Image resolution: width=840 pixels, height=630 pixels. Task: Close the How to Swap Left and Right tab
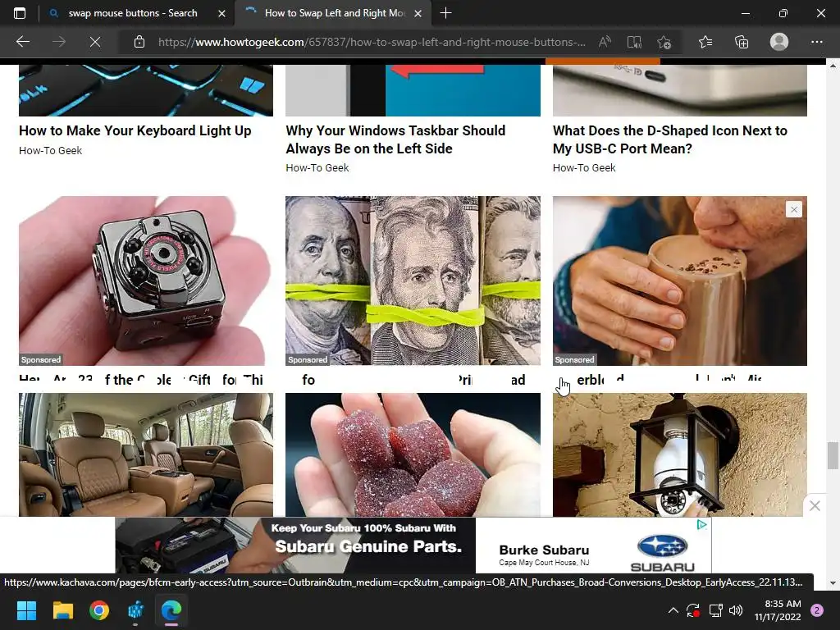(418, 13)
